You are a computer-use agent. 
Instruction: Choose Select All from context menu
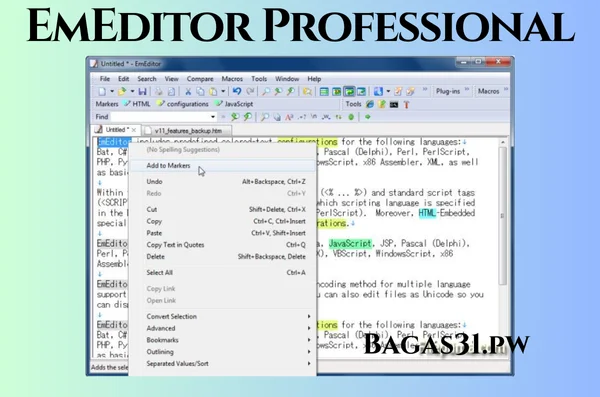[222, 273]
